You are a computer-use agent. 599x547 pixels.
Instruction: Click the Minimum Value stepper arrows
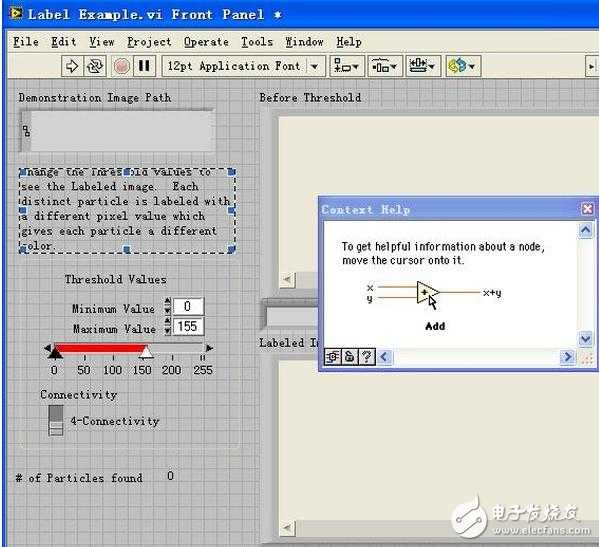[x=167, y=306]
